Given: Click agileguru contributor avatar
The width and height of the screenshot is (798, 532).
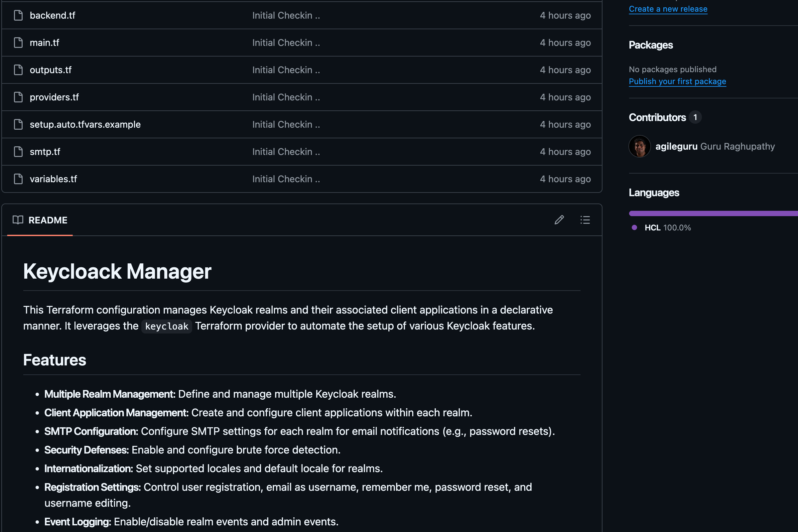Looking at the screenshot, I should (x=639, y=146).
